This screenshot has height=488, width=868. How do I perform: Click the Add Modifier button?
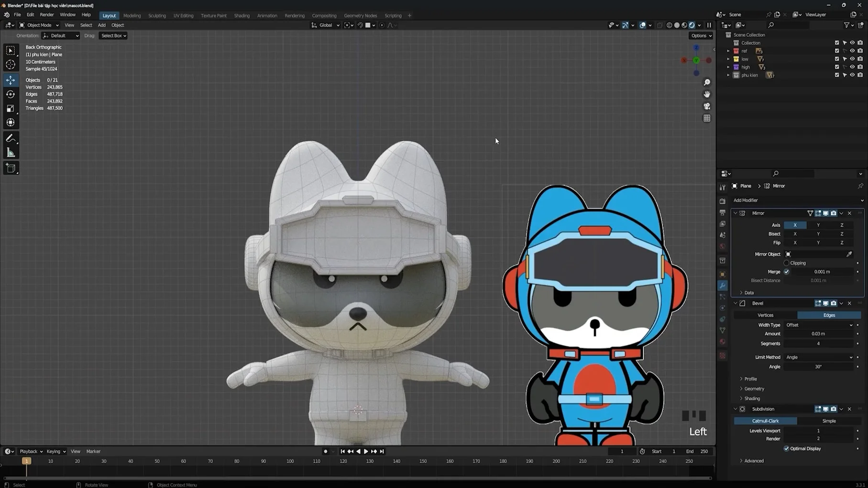pos(798,200)
